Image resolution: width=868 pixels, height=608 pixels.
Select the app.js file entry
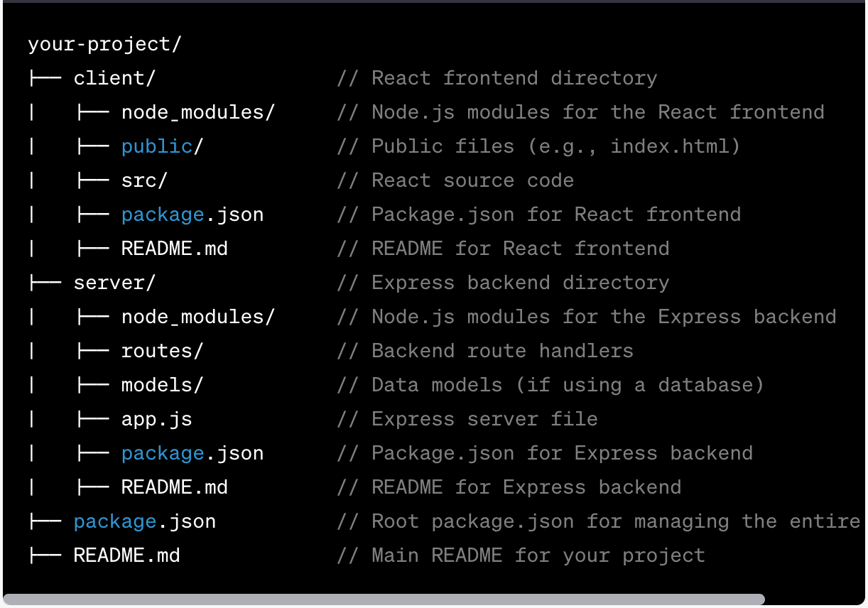pyautogui.click(x=157, y=419)
